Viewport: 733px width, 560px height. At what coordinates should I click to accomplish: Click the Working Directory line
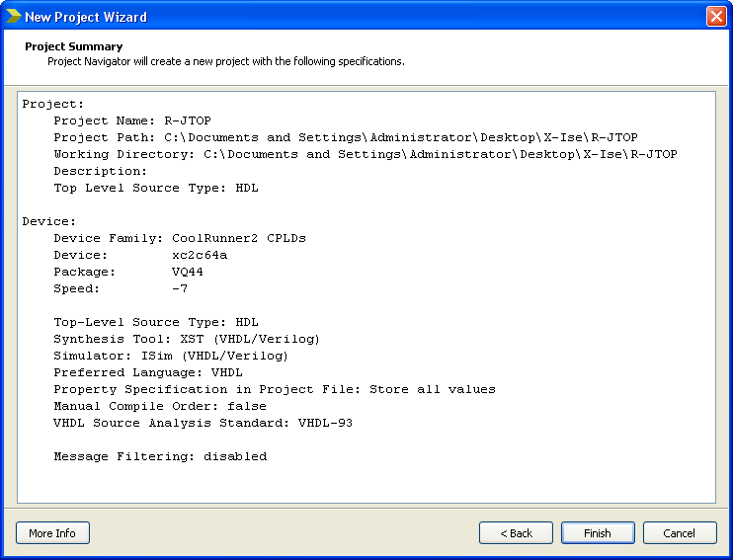point(365,154)
